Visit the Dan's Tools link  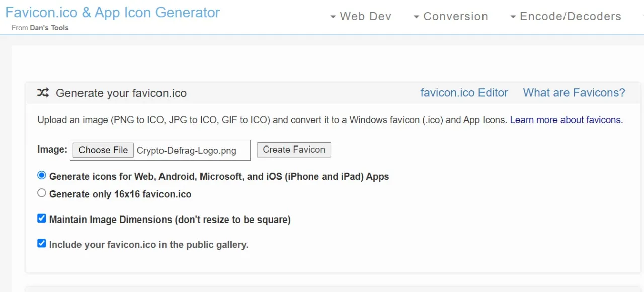49,28
